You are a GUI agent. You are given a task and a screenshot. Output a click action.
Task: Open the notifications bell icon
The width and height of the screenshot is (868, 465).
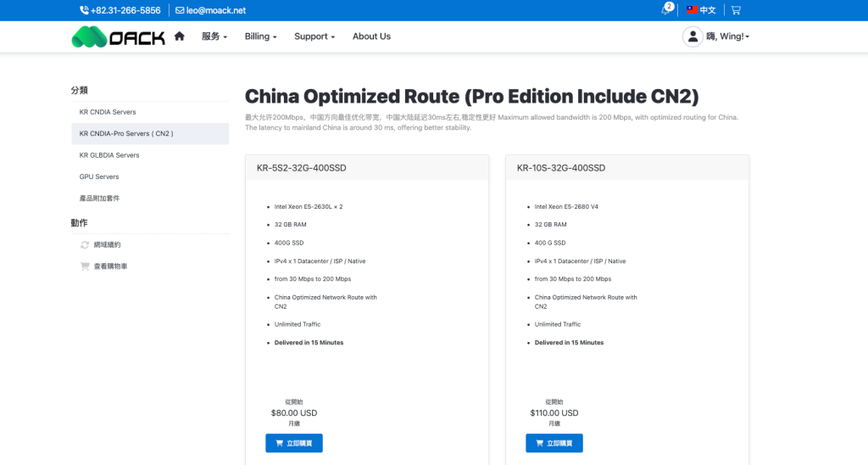(666, 9)
